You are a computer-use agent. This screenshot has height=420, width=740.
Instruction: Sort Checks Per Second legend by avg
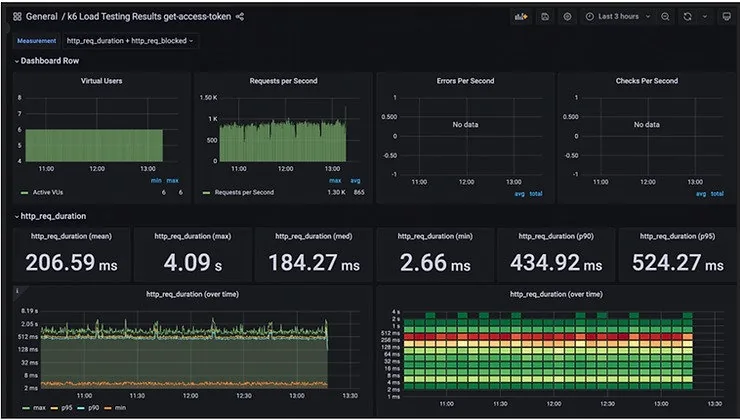(701, 194)
